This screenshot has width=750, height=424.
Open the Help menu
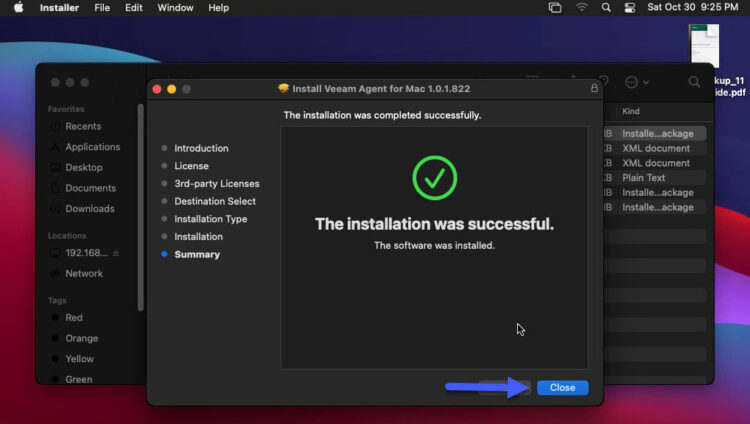click(218, 8)
